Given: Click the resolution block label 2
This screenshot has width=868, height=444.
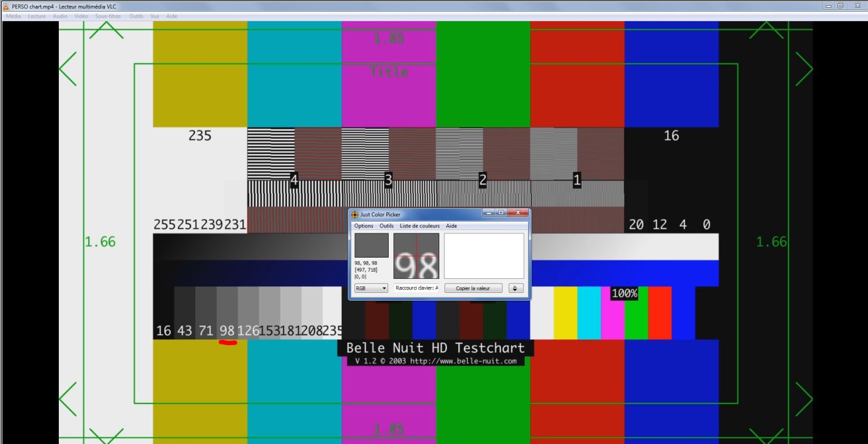Looking at the screenshot, I should tap(483, 181).
